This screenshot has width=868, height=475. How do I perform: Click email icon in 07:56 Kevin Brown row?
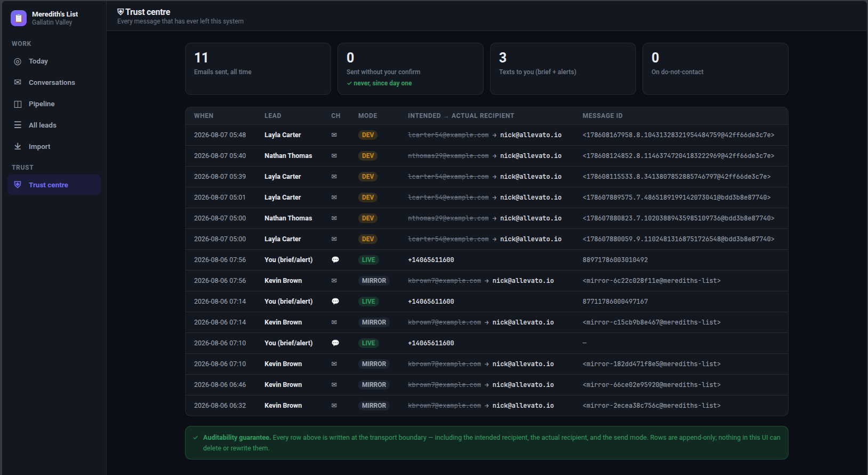point(334,281)
